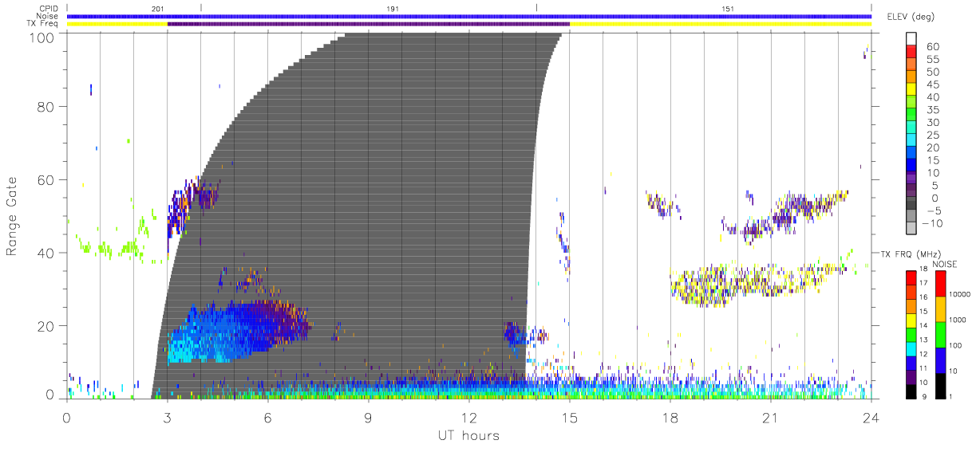Click the ELEV colorbar label '45'

click(931, 85)
